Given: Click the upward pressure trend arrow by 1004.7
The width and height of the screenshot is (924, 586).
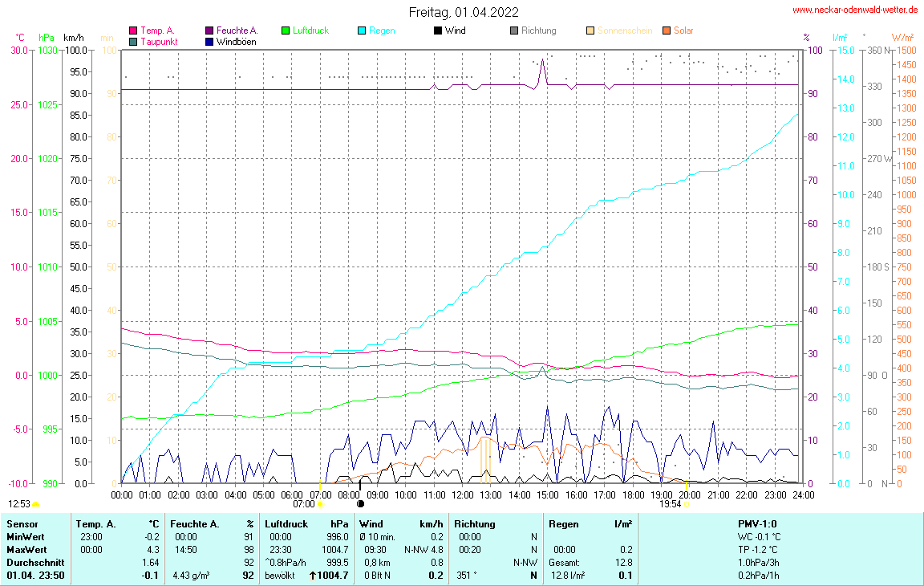Looking at the screenshot, I should coord(312,576).
